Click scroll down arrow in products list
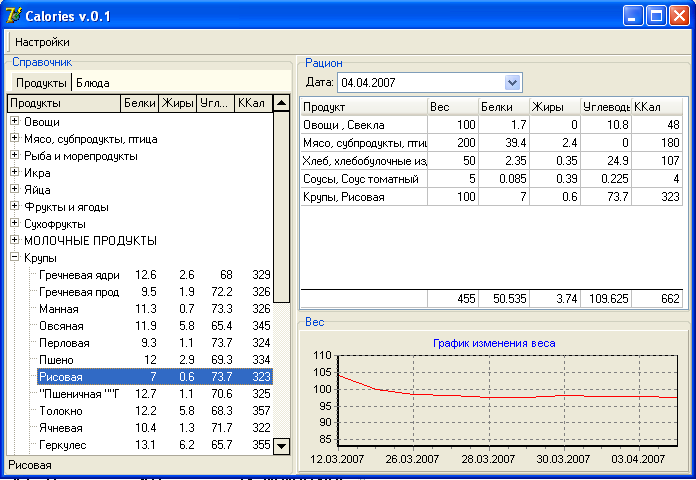This screenshot has width=696, height=480. [x=281, y=446]
